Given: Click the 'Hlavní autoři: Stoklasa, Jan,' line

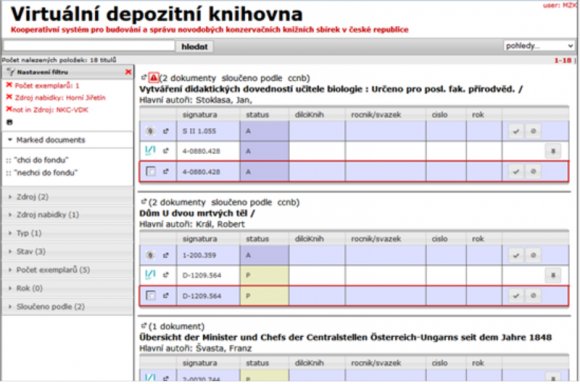Looking at the screenshot, I should tap(196, 100).
